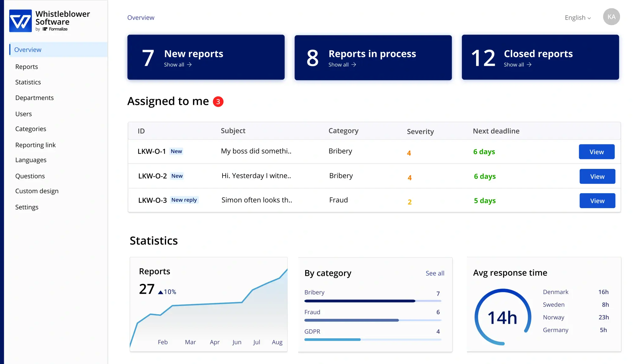Go to Statistics in the sidebar

[28, 82]
